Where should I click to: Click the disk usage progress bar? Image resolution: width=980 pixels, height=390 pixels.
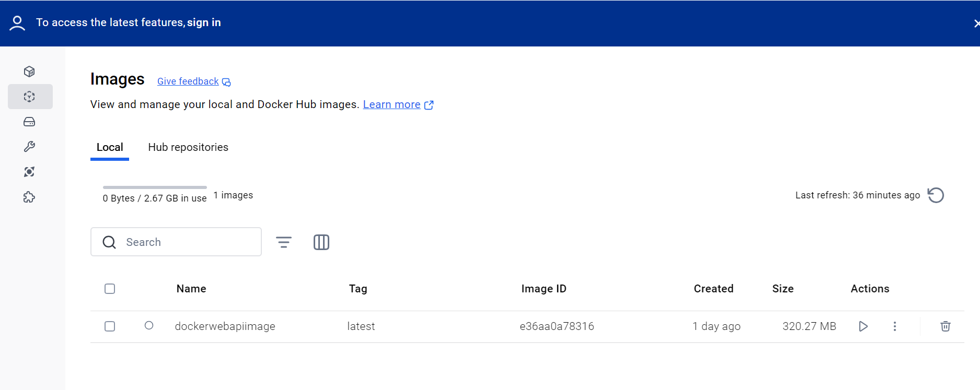pos(155,187)
